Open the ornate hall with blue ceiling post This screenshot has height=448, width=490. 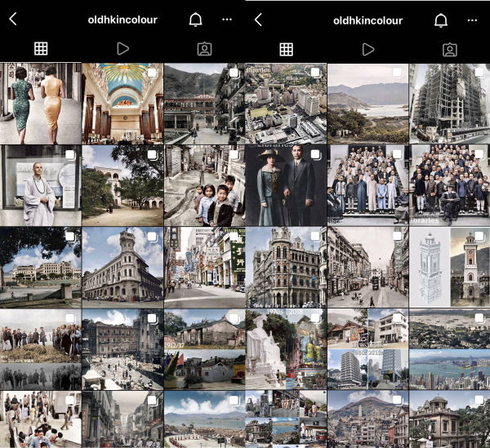(122, 104)
